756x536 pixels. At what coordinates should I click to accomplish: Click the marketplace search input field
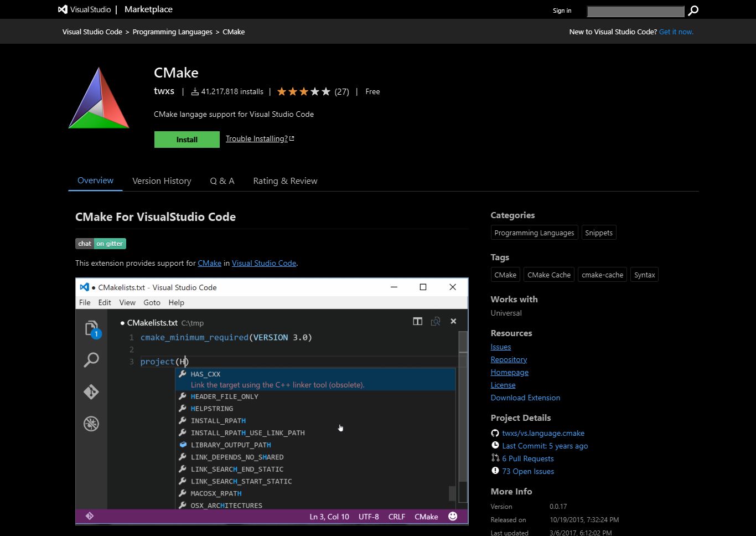(x=636, y=11)
